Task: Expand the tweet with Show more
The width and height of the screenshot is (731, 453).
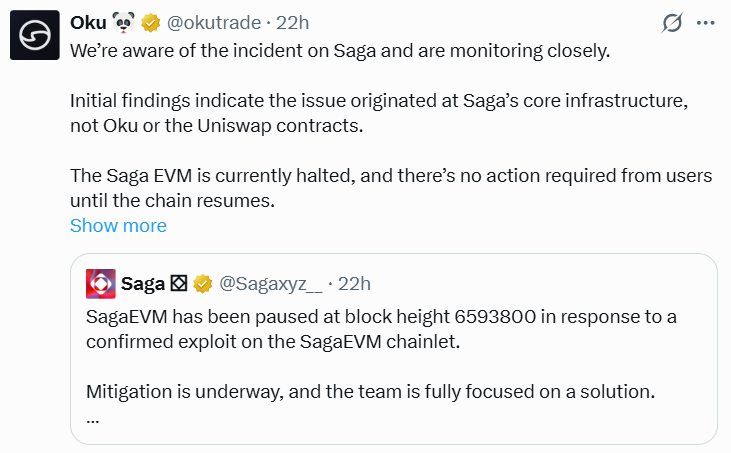Action: coord(118,226)
